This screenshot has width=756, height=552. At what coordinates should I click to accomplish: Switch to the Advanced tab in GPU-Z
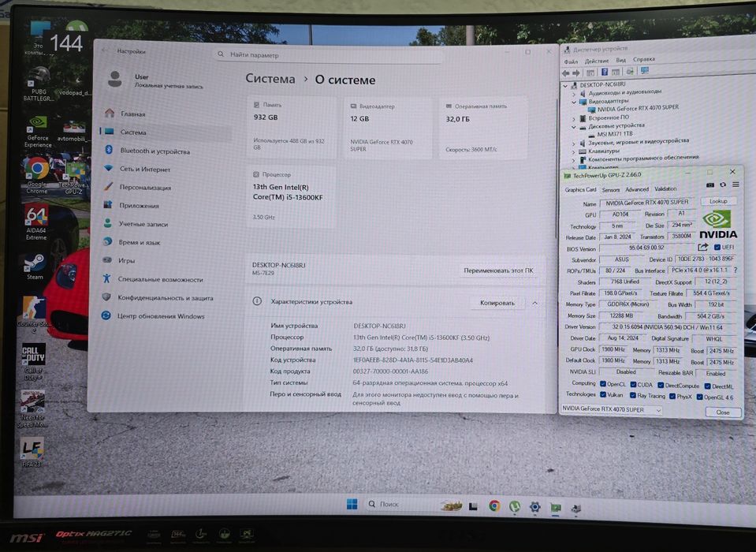click(636, 189)
